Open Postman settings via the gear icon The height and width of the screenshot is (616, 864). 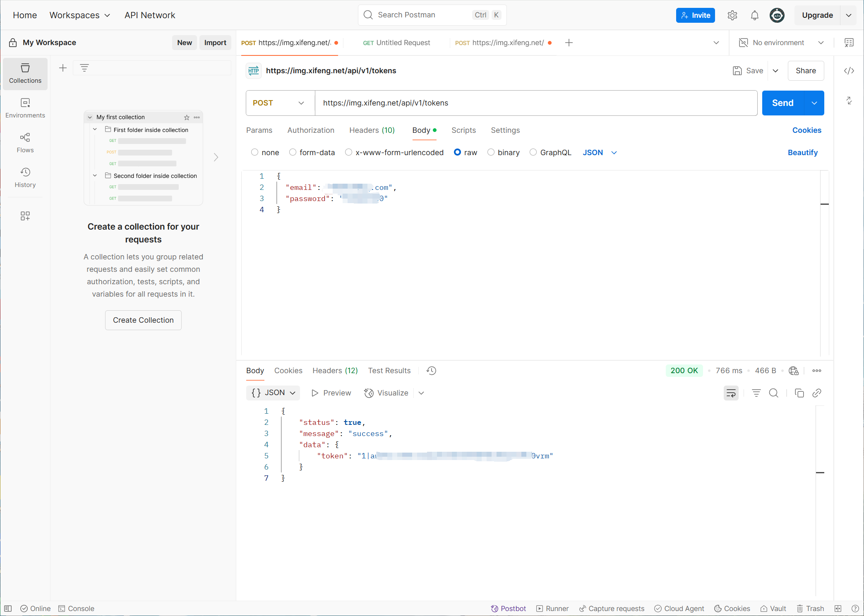(x=732, y=15)
